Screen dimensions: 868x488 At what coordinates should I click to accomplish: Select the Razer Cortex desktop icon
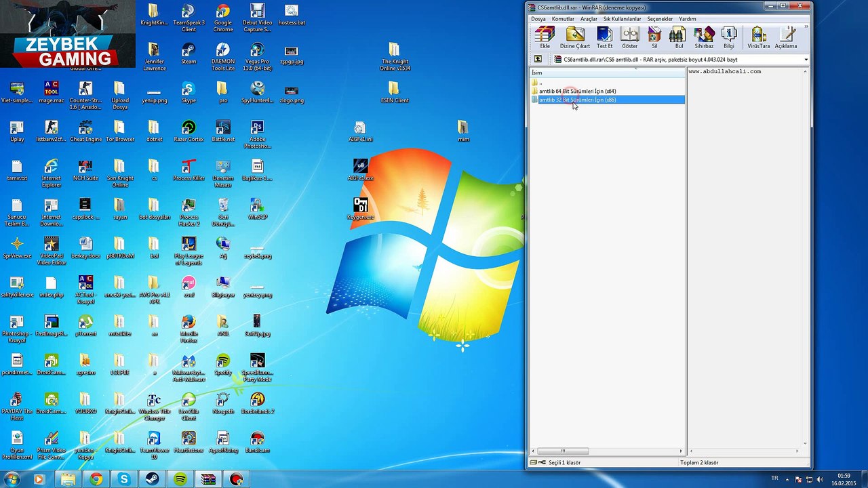point(189,131)
